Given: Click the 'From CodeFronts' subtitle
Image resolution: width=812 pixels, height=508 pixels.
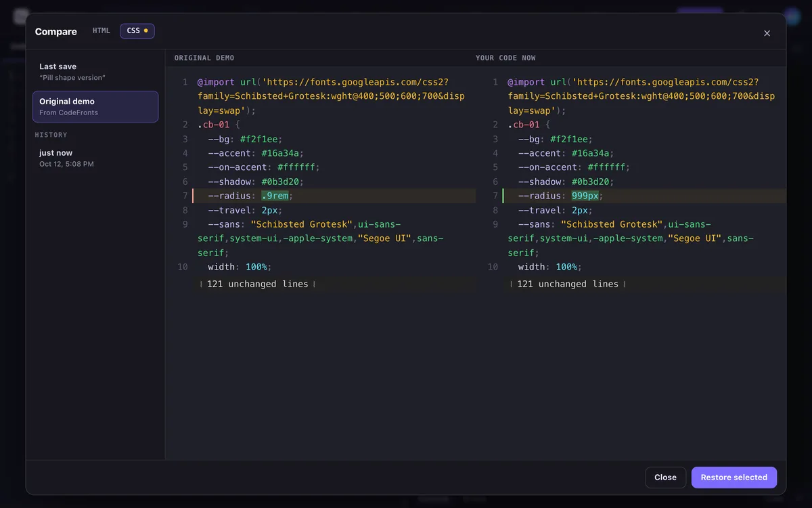Looking at the screenshot, I should 68,112.
